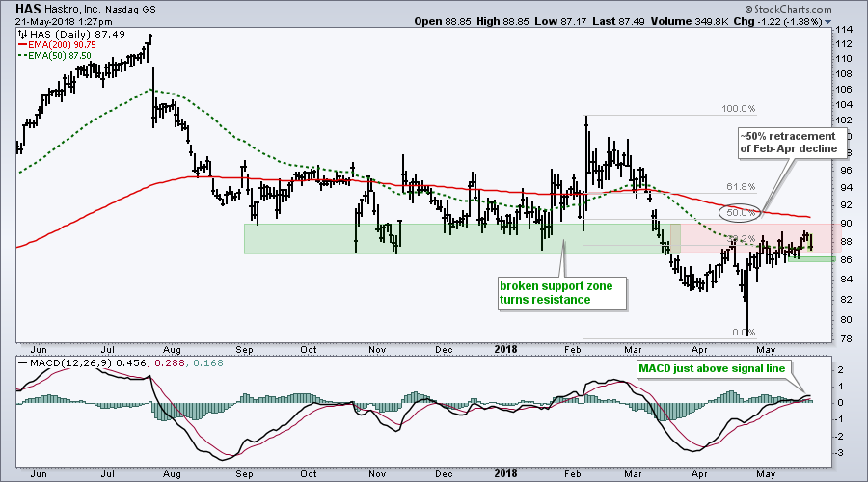Screen dimensions: 868x482
Task: Click the circled 50.0% Fibonacci label
Action: [x=741, y=212]
